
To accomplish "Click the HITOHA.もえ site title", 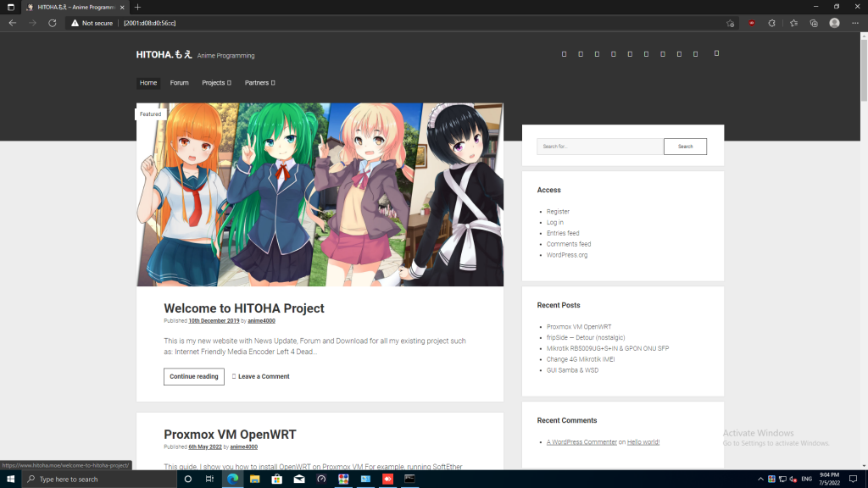I will pyautogui.click(x=164, y=54).
